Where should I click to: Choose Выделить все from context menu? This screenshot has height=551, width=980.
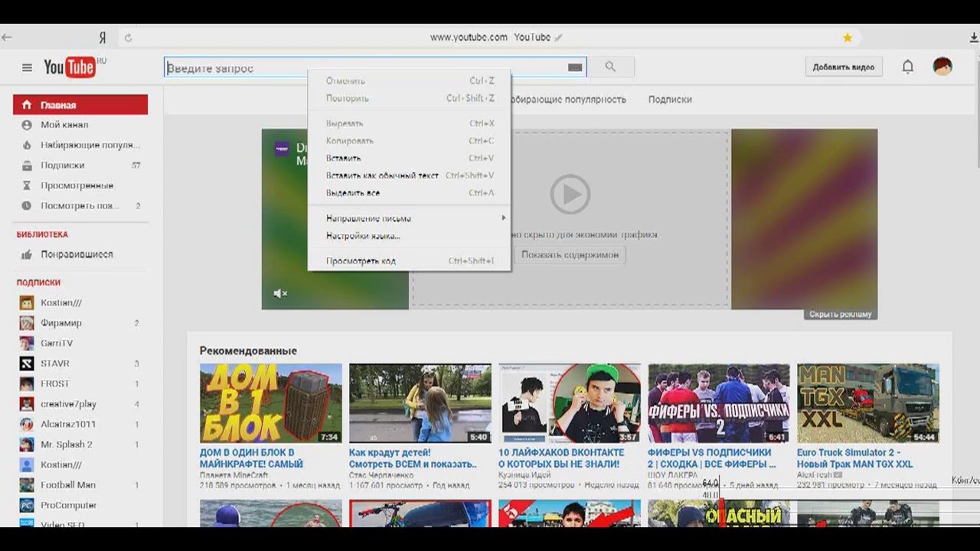[x=410, y=193]
